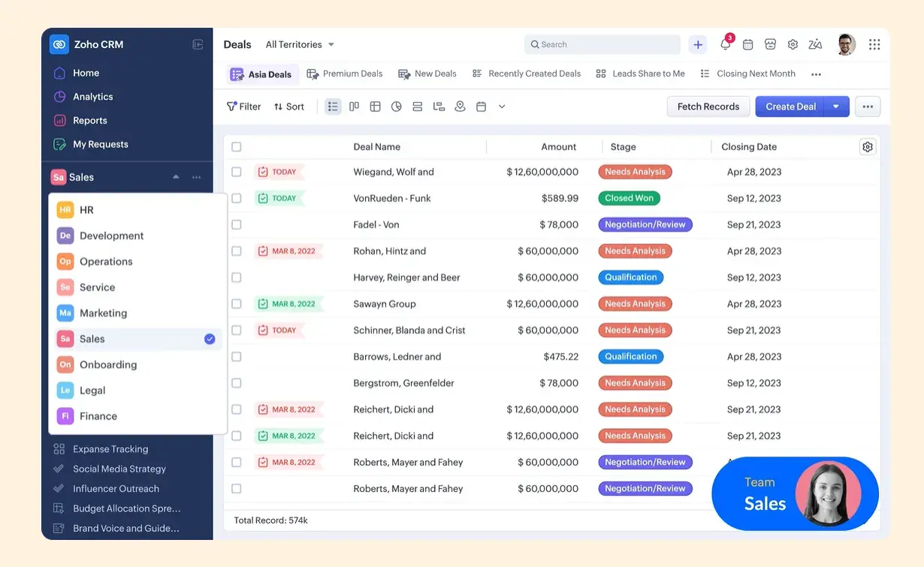
Task: Select HR from team list
Action: tap(136, 210)
